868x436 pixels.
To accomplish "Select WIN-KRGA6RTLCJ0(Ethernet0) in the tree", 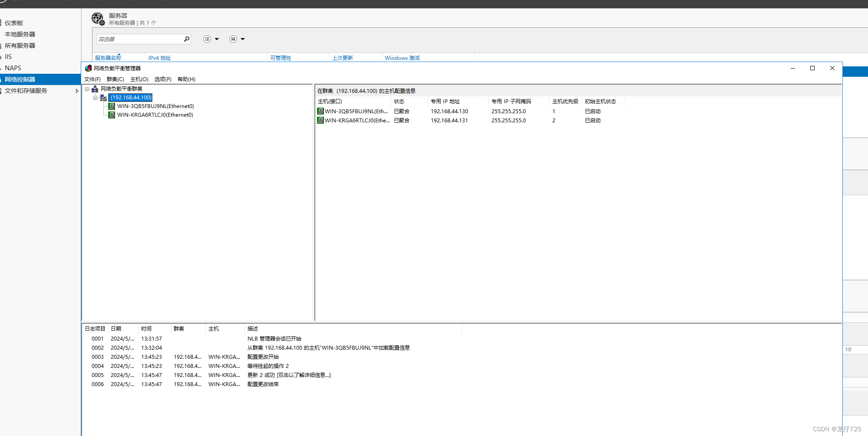I will [155, 115].
